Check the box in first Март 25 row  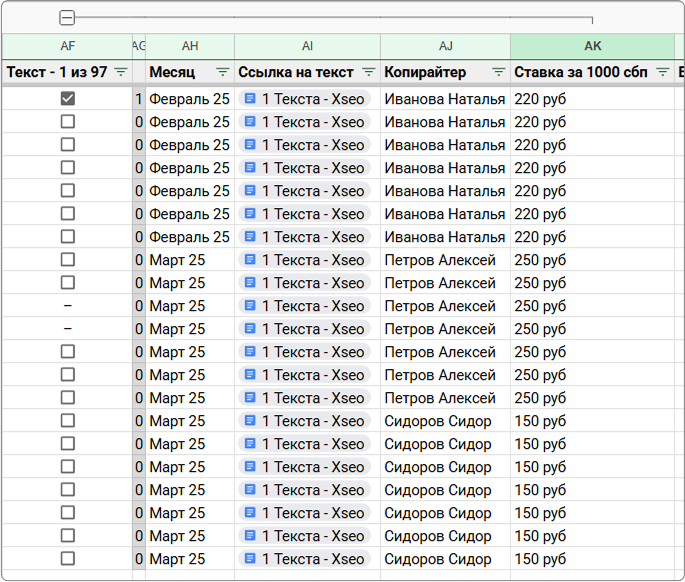(68, 260)
